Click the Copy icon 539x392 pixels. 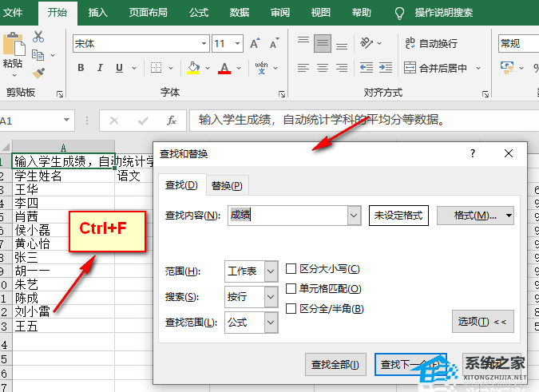click(x=38, y=55)
